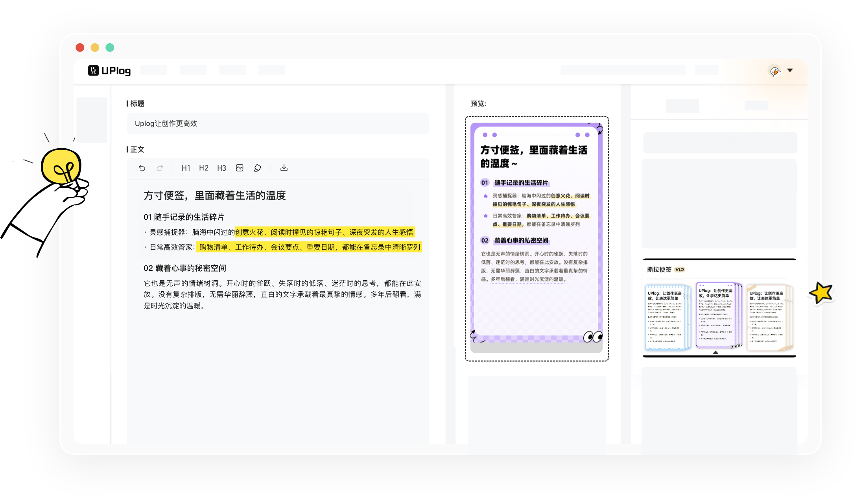Click the redo arrow in the editor toolbar
The height and width of the screenshot is (504, 863).
click(x=160, y=168)
